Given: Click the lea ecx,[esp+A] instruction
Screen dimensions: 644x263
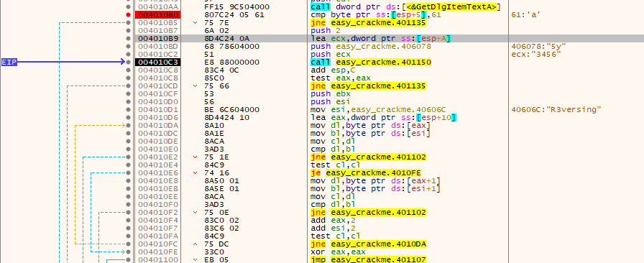Looking at the screenshot, I should pyautogui.click(x=381, y=38).
